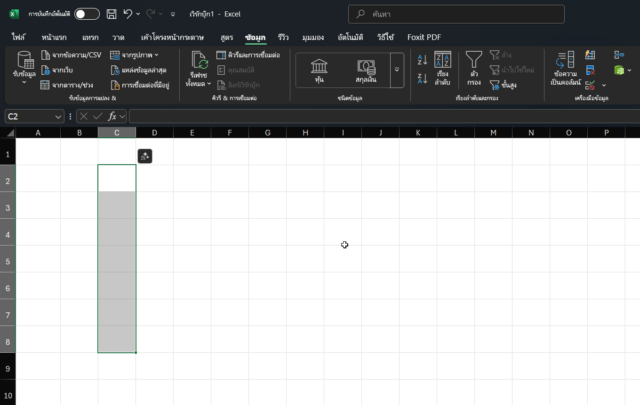Select column header K
640x405 pixels.
click(418, 133)
